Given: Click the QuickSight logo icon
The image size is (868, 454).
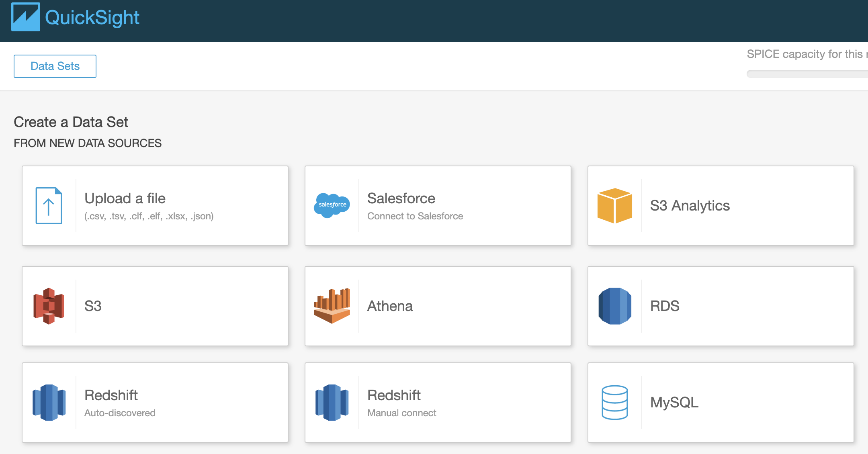Looking at the screenshot, I should 25,17.
